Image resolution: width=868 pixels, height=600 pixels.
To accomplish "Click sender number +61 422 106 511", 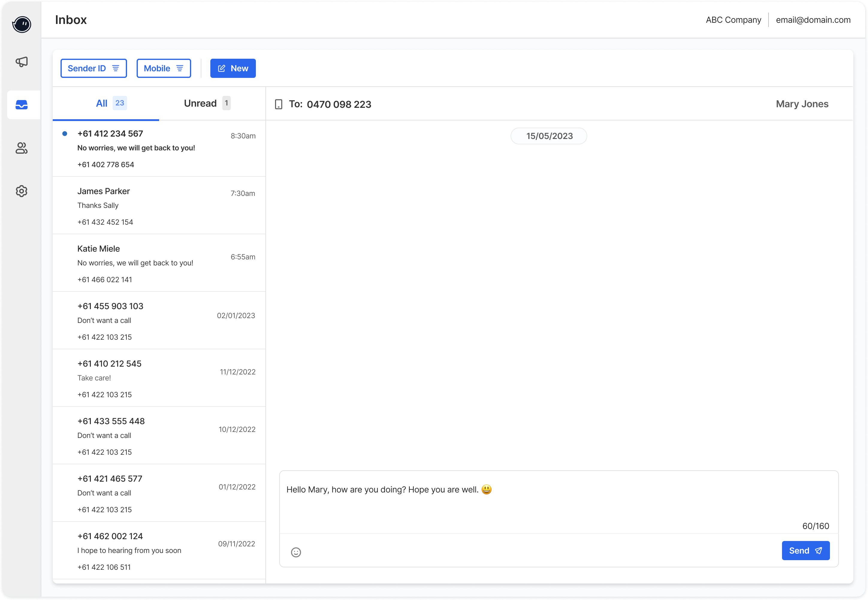I will (x=104, y=567).
